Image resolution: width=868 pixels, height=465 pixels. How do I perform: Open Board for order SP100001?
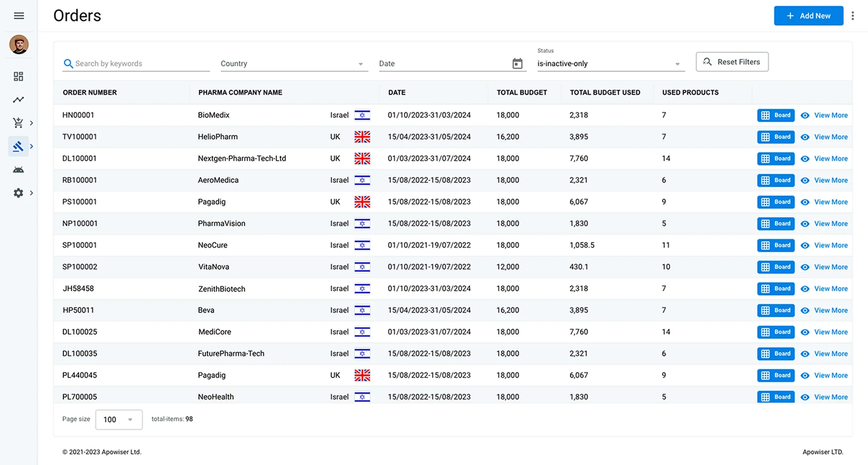(x=776, y=246)
